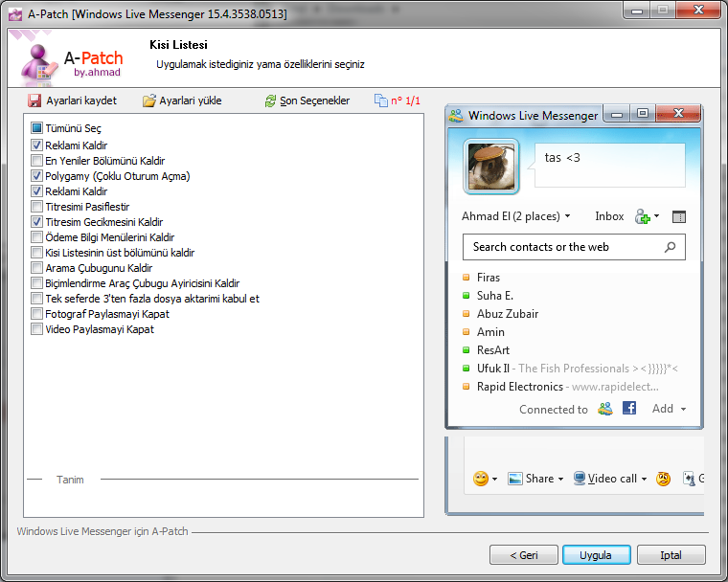Image resolution: width=728 pixels, height=582 pixels.
Task: Enable the Titresimi Pasiflestir checkbox
Action: [x=37, y=207]
